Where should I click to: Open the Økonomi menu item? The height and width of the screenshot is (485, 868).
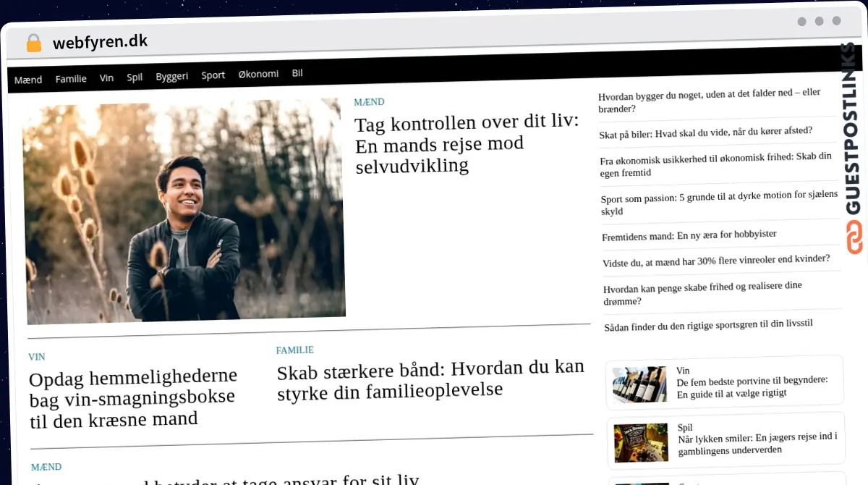[x=258, y=74]
